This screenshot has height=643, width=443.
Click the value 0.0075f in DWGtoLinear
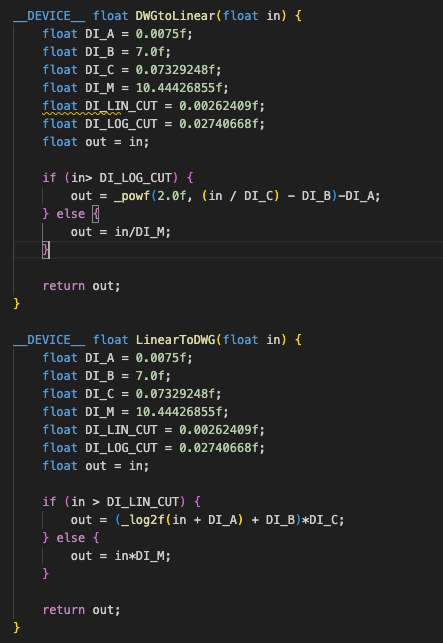point(161,34)
